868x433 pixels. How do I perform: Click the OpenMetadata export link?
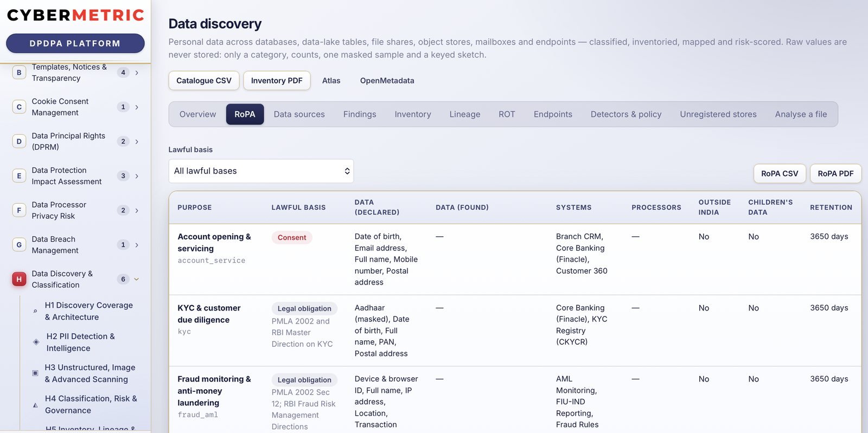(x=387, y=81)
